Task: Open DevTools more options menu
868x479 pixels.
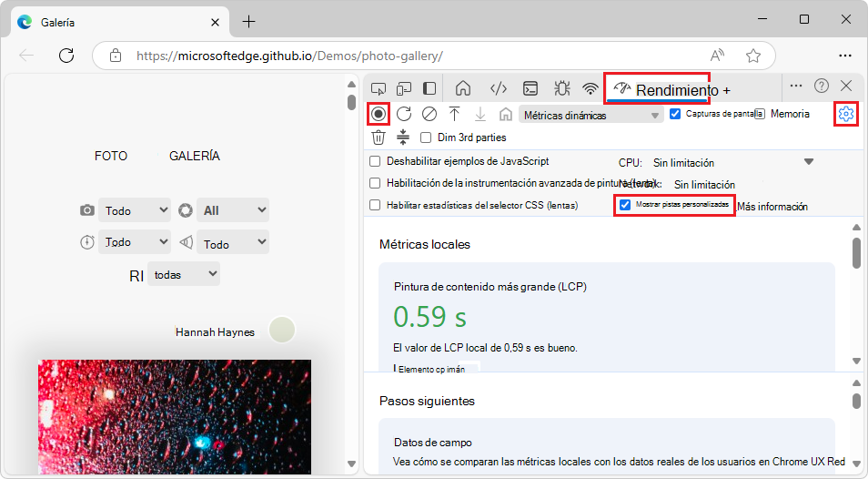Action: 796,86
